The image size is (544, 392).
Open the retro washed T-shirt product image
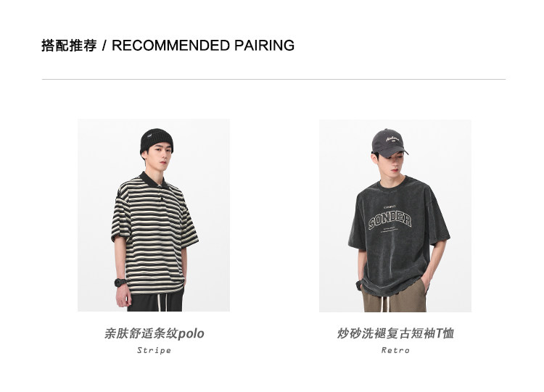tap(395, 216)
